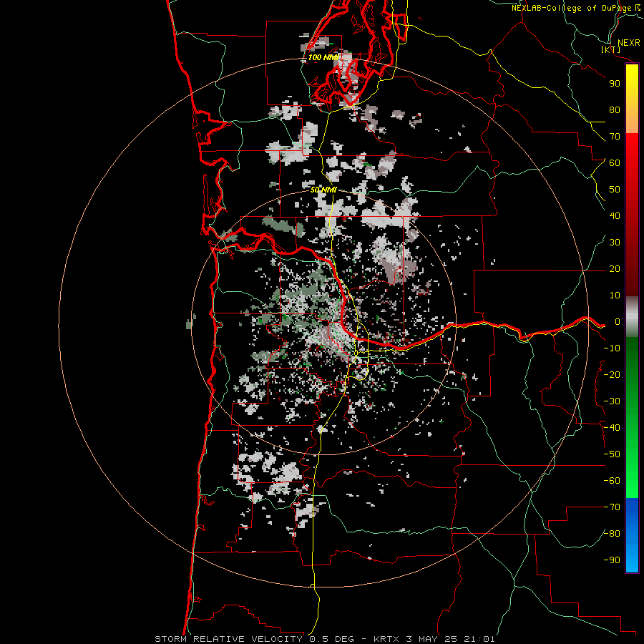Click the positive 10 scale value
644x644 pixels.
615,296
